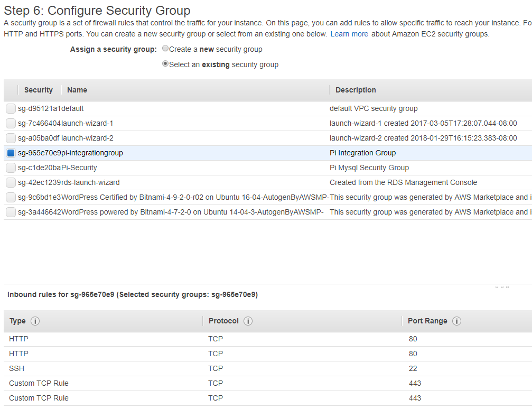Open the Learn more link
This screenshot has width=532, height=418.
tap(349, 34)
